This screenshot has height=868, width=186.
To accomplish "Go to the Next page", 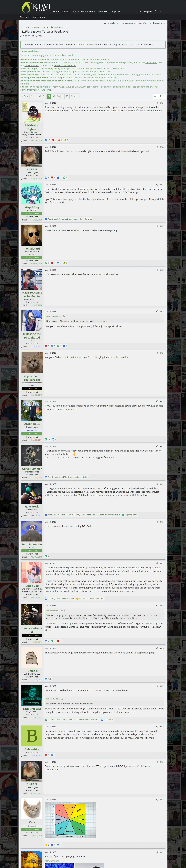I will point(74,96).
